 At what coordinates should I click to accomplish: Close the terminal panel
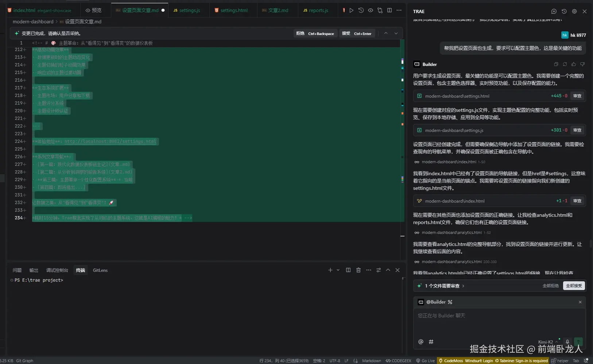pos(398,270)
